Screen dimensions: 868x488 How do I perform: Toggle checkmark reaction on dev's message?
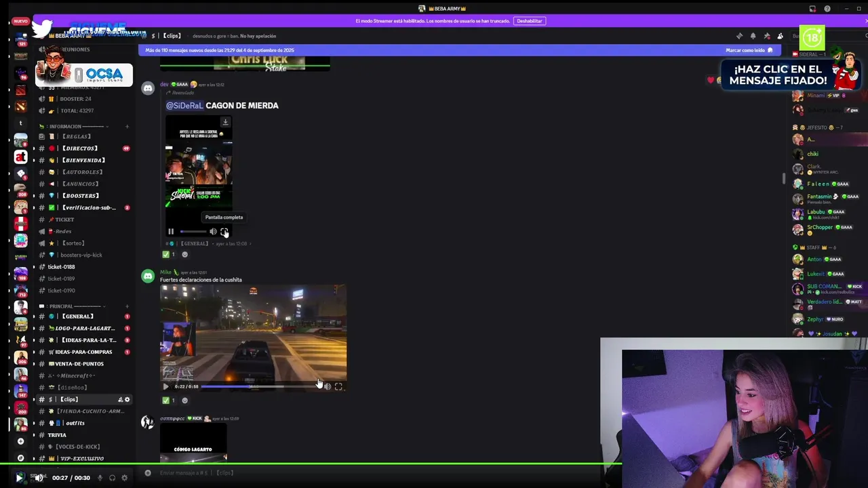(x=168, y=255)
